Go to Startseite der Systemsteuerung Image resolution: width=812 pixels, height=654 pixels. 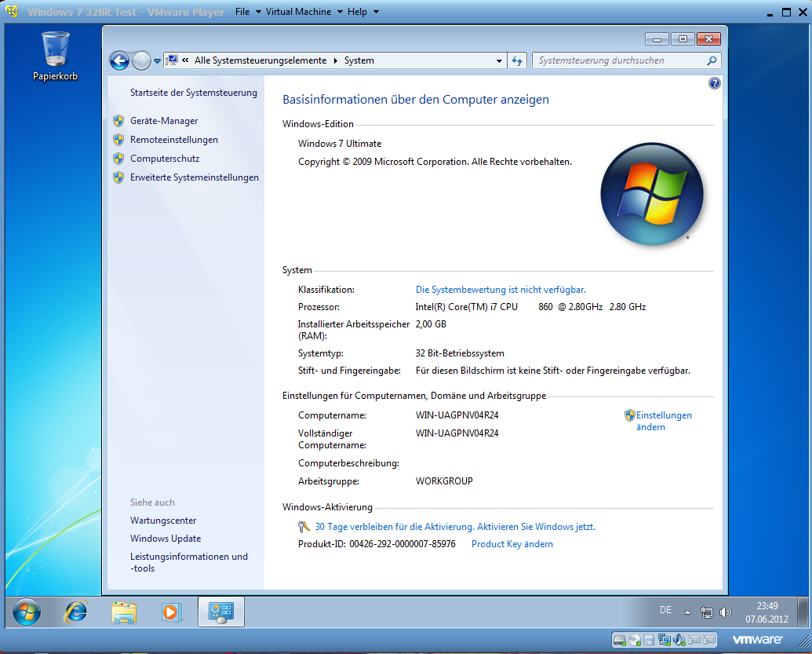pyautogui.click(x=194, y=93)
